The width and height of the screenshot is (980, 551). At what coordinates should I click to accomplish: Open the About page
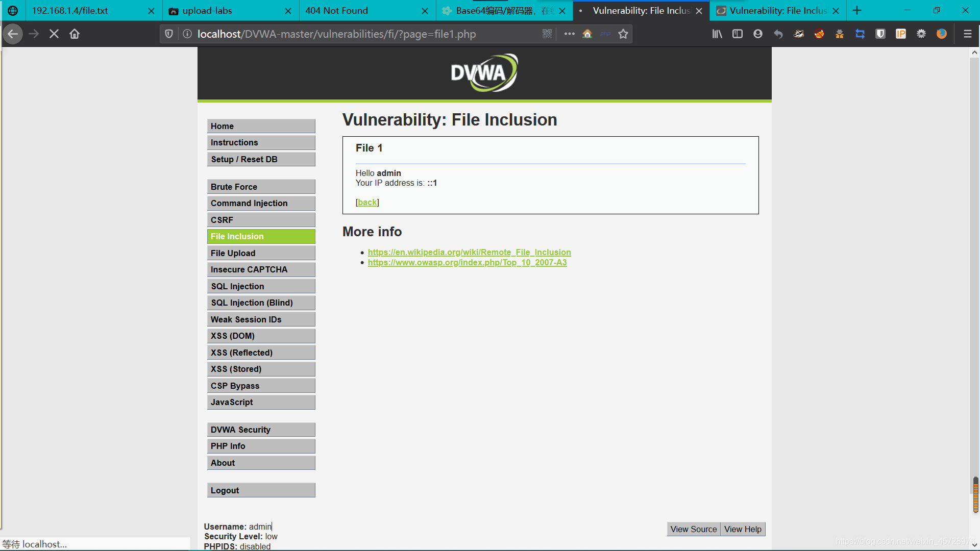[261, 463]
